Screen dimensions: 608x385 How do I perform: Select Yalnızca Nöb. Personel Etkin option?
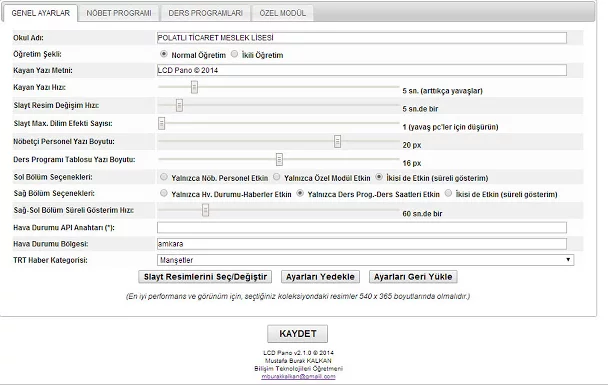(164, 177)
